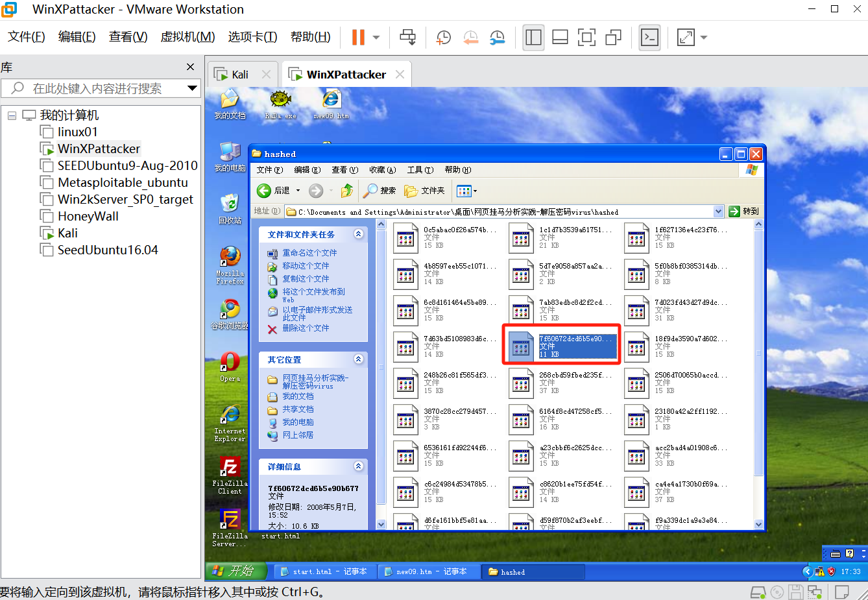This screenshot has height=600, width=868.
Task: Click the Mozilla Firefox desktop icon
Action: point(230,265)
